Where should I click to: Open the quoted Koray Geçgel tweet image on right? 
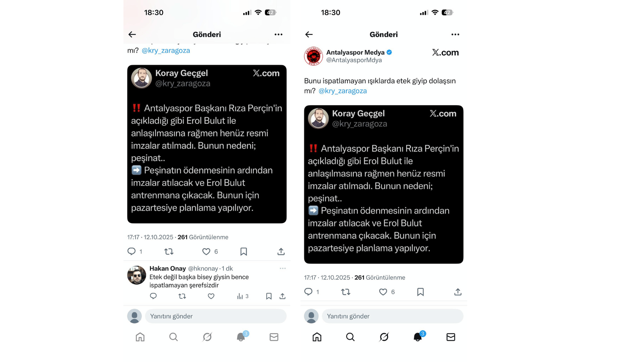pos(383,184)
